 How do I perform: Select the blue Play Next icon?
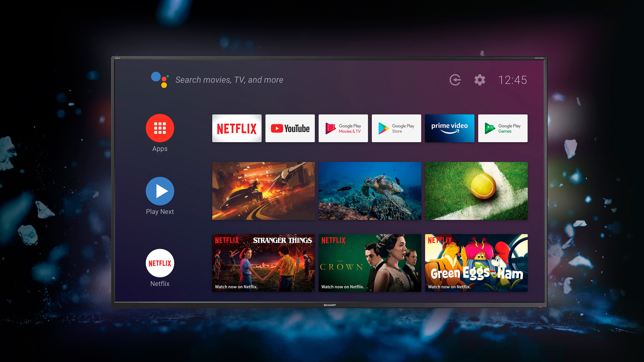160,191
